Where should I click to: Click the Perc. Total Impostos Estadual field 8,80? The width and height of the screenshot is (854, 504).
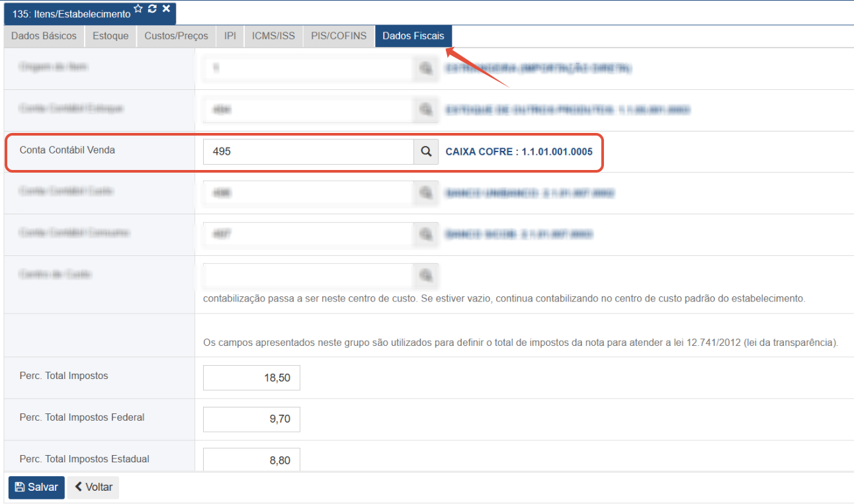point(251,460)
